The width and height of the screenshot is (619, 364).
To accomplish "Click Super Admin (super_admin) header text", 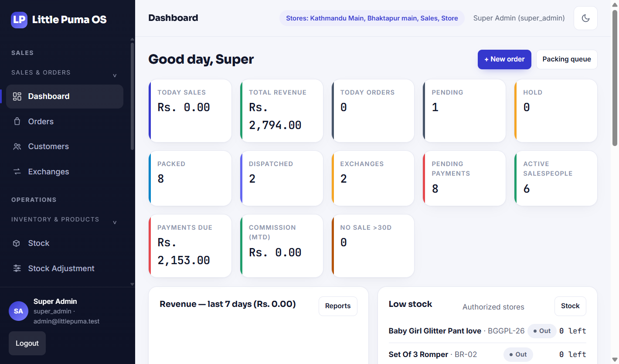I will coord(519,18).
